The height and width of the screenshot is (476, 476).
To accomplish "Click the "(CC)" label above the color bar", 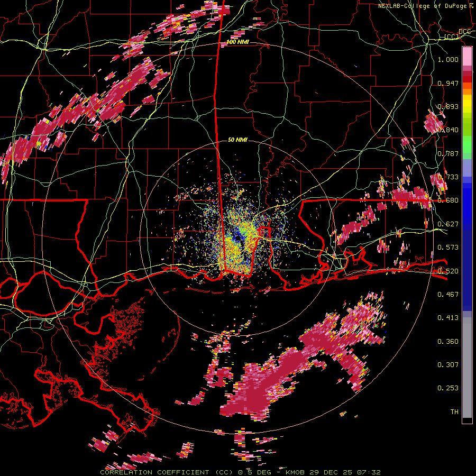I will click(x=452, y=37).
